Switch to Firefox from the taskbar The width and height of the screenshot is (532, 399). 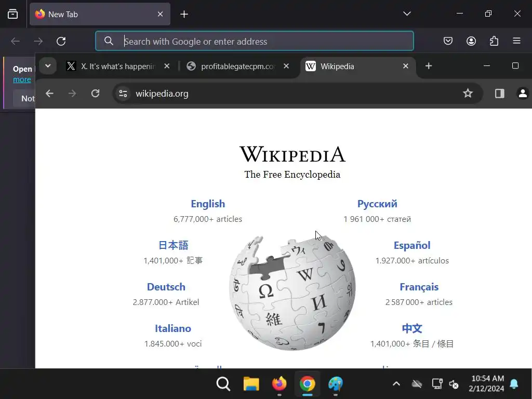[279, 384]
